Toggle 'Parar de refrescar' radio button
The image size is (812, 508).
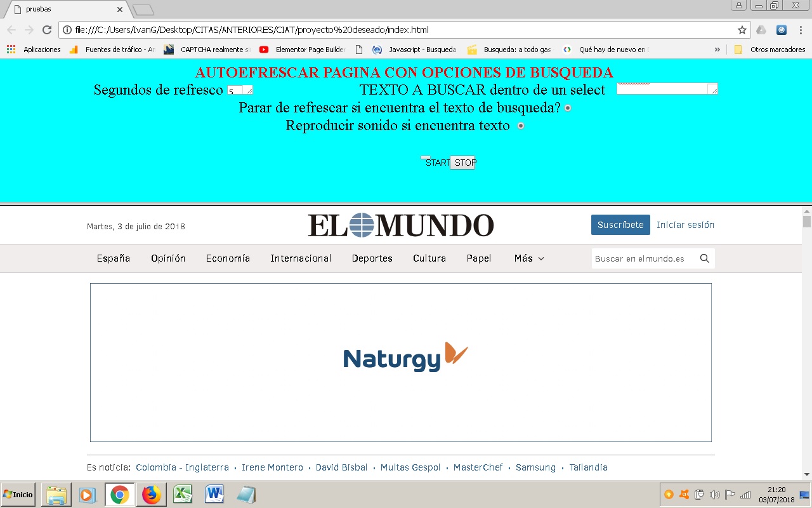(568, 108)
